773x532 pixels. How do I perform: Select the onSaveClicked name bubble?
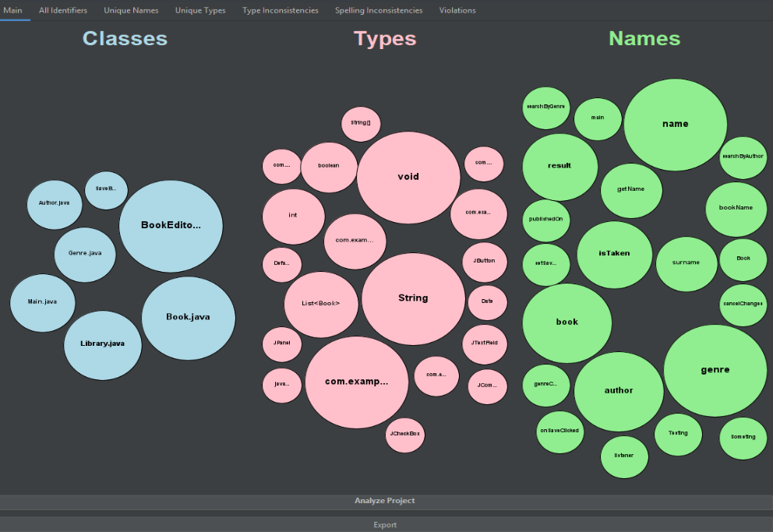(x=559, y=432)
